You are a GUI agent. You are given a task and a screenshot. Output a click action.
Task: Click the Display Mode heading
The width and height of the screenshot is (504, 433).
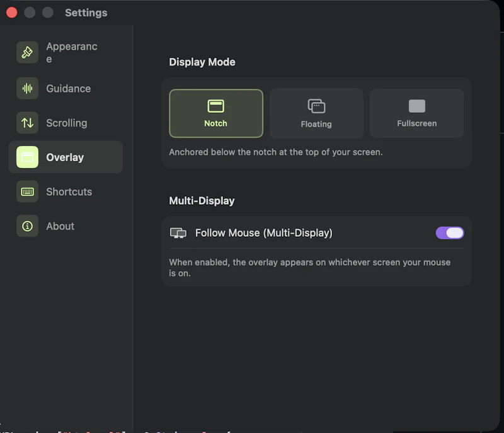point(202,62)
